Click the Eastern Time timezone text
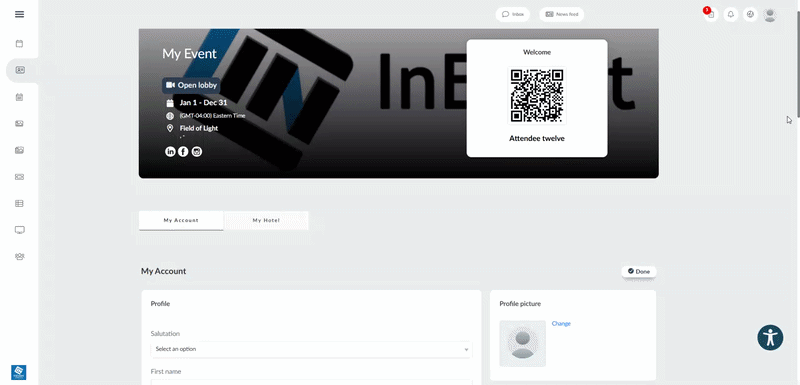This screenshot has height=385, width=800. tap(212, 116)
